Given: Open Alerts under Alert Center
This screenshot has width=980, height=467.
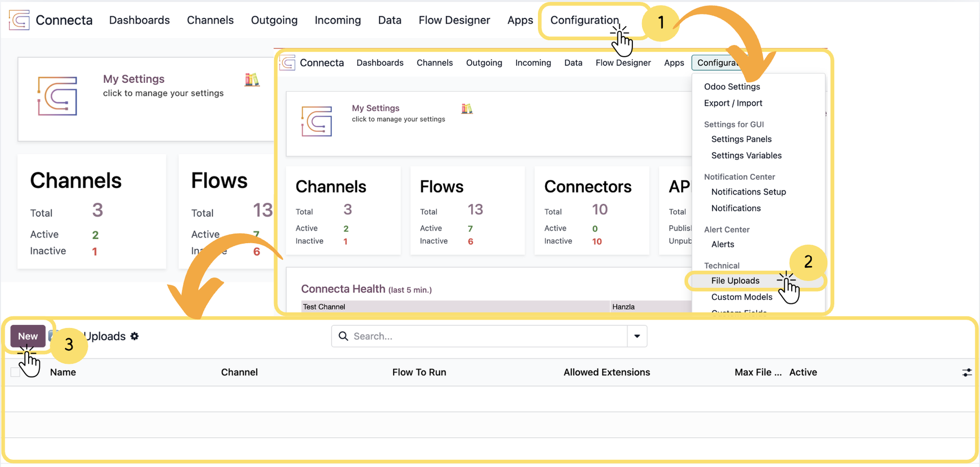Looking at the screenshot, I should [x=723, y=244].
